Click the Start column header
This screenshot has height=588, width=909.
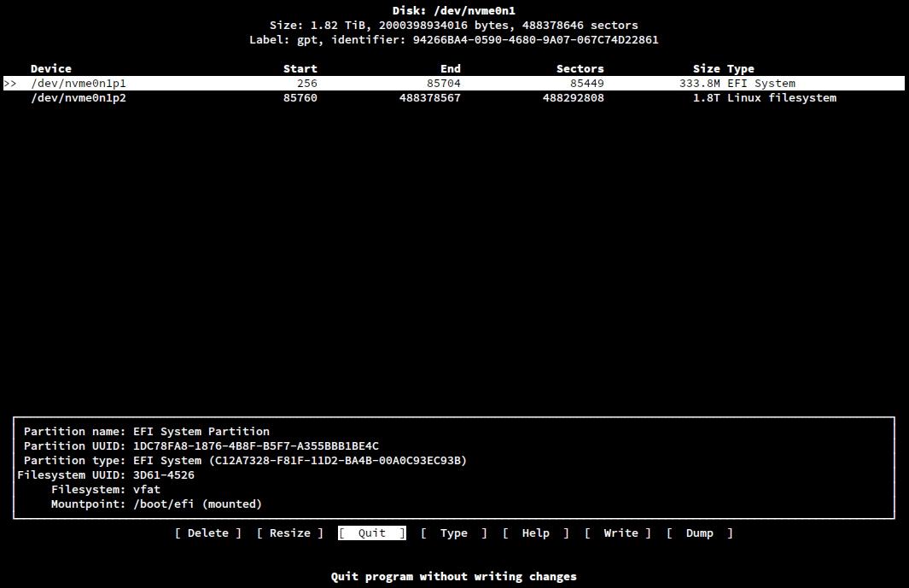click(300, 68)
